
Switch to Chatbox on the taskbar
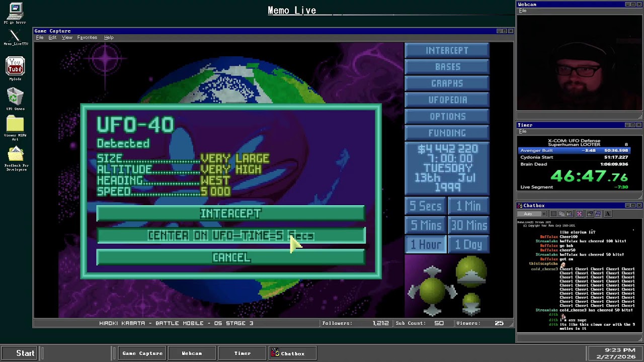coord(292,353)
